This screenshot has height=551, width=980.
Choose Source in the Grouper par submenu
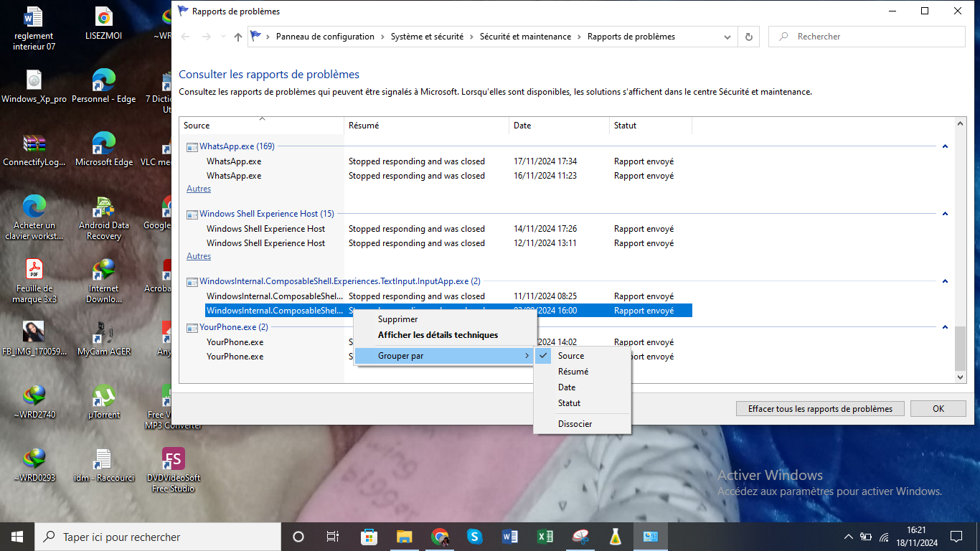click(x=582, y=356)
